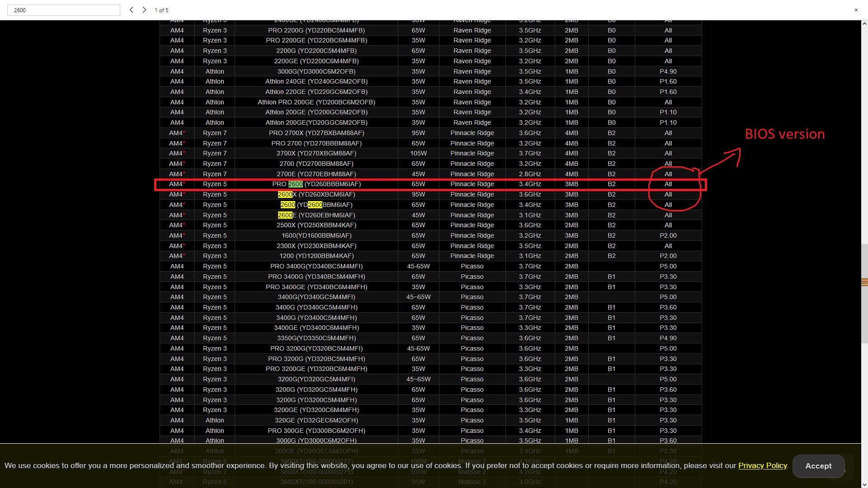
Task: Click the 1200 (YD1200BBM4KAF) cell
Action: pyautogui.click(x=316, y=256)
